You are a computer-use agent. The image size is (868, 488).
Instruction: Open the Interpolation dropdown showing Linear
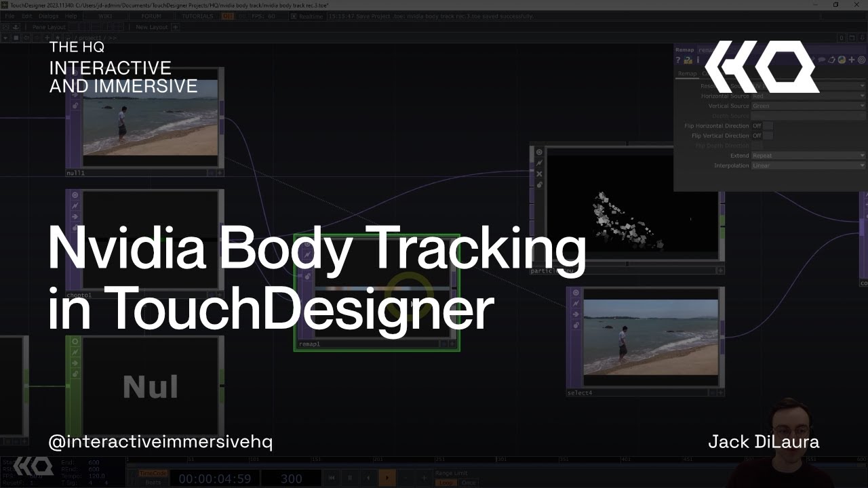[x=808, y=165]
